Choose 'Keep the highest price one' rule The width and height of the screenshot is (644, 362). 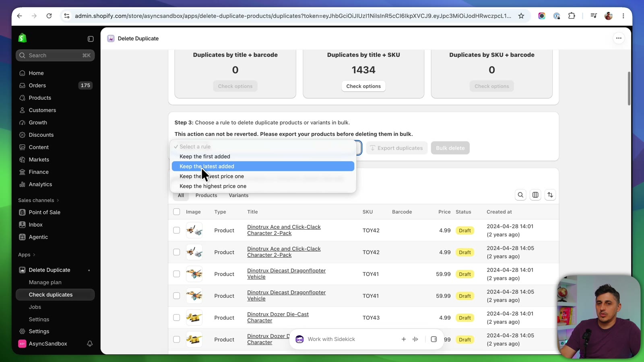point(263,186)
